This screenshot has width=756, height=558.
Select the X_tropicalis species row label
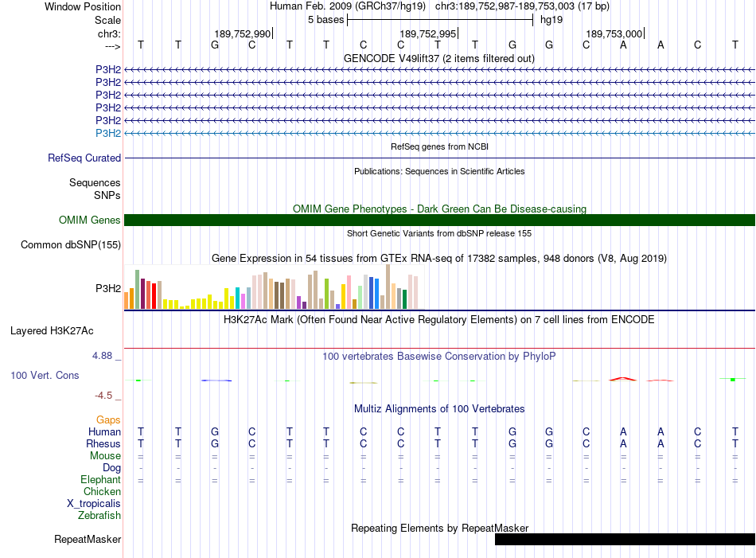(94, 504)
